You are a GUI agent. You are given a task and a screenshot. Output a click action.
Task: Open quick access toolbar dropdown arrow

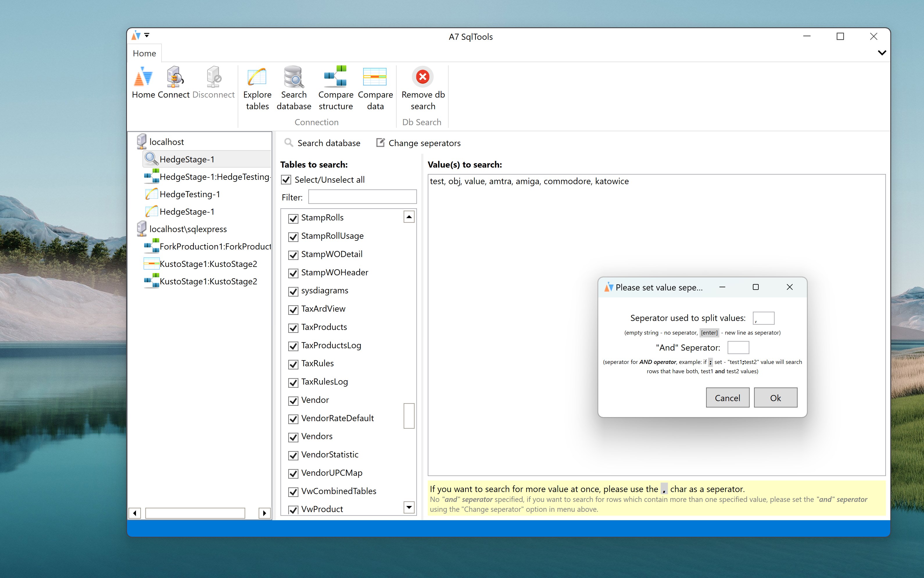(x=146, y=35)
